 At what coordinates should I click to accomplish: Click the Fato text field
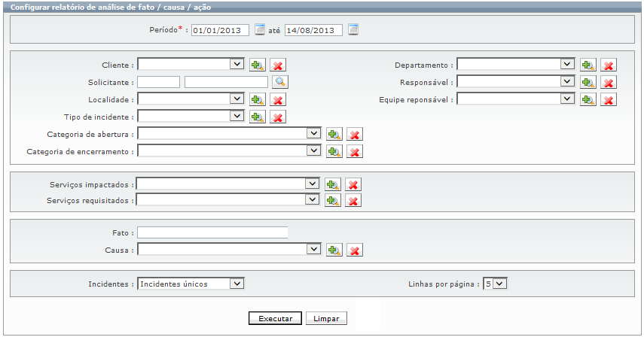tap(212, 232)
